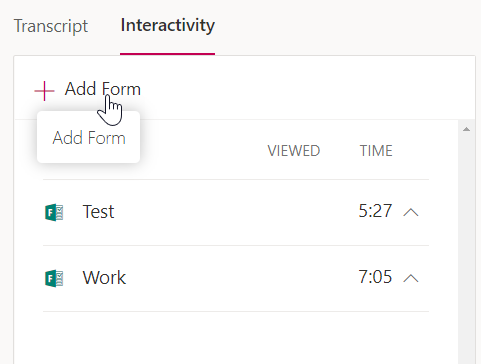The width and height of the screenshot is (481, 364).
Task: Jump to the 5:27 timestamp
Action: [375, 211]
